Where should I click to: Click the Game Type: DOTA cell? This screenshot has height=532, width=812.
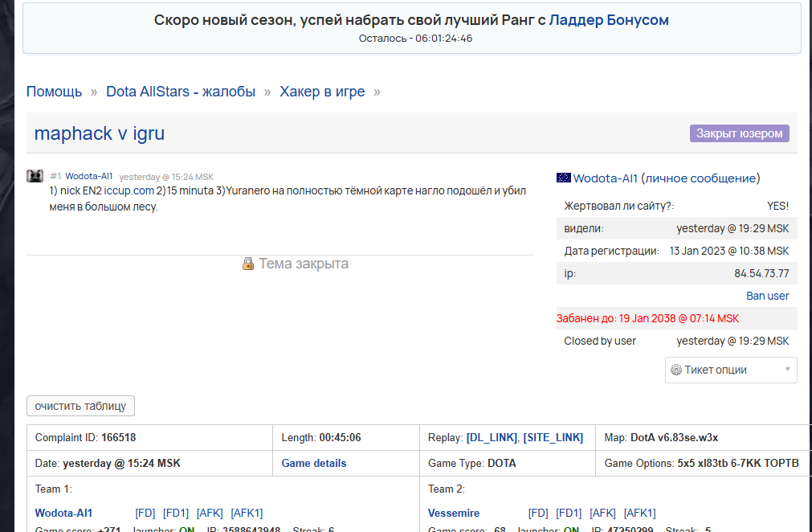[508, 463]
